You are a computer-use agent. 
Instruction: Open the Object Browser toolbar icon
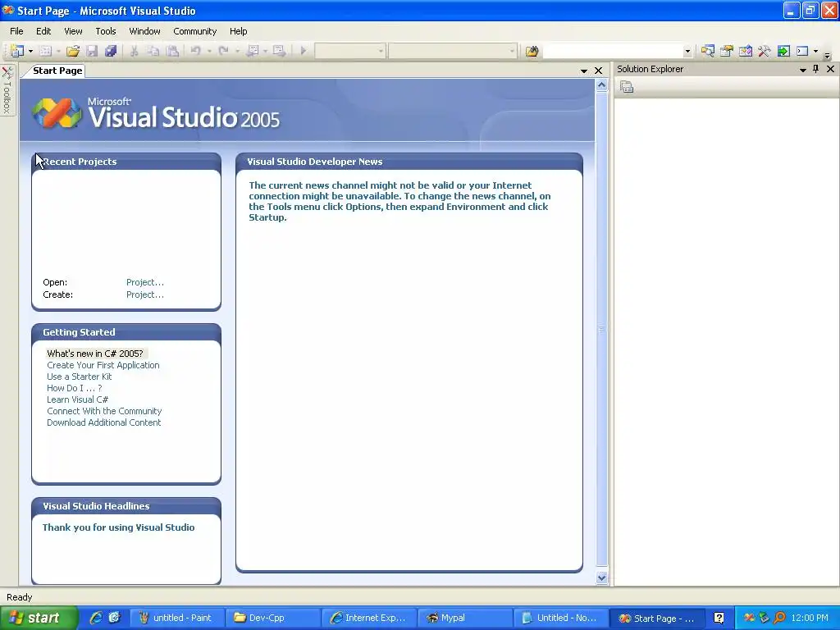click(745, 51)
